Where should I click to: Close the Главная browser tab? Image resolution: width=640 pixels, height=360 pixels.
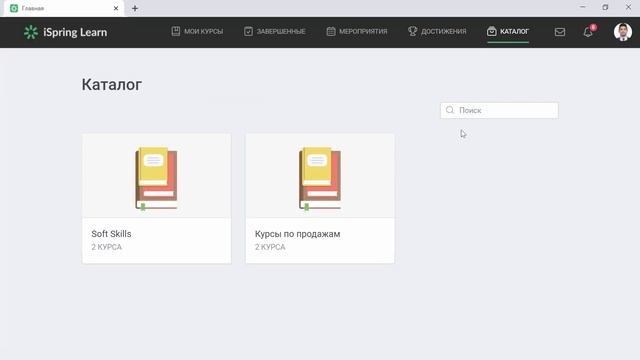click(x=116, y=8)
